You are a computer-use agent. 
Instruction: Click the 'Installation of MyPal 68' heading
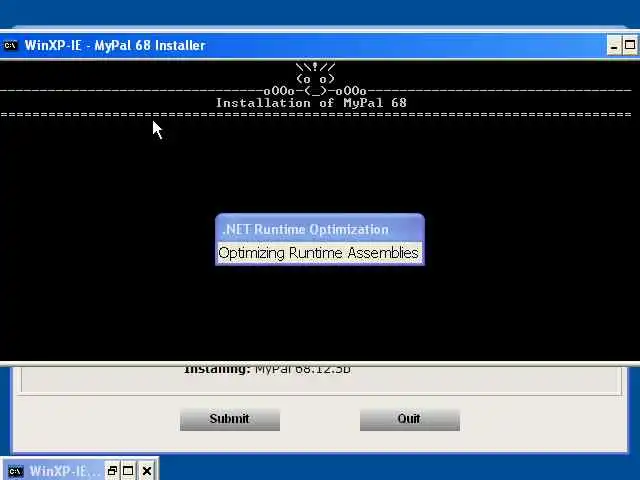(x=311, y=103)
